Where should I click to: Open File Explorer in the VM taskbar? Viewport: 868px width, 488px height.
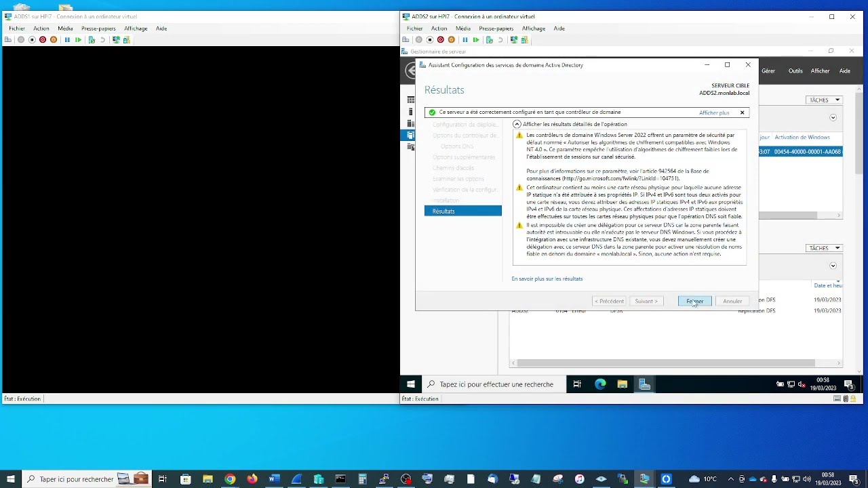coord(623,384)
